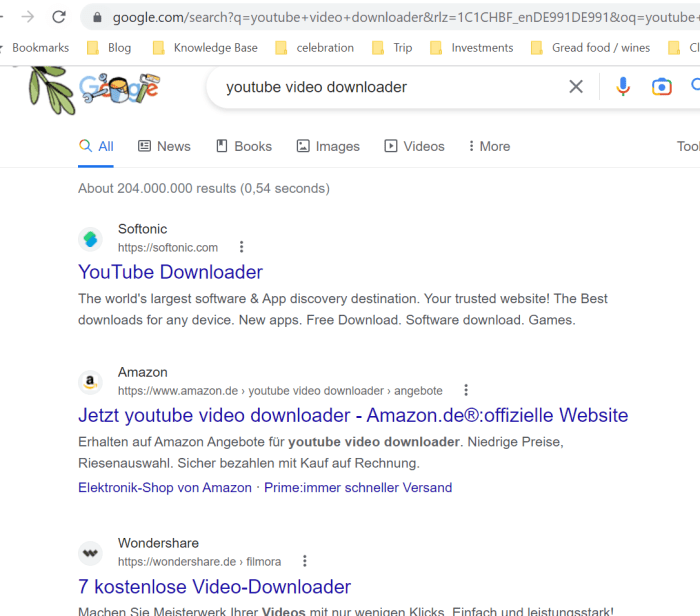Click the amazon.de breadcrumb URL
Image resolution: width=700 pixels, height=616 pixels.
click(280, 391)
